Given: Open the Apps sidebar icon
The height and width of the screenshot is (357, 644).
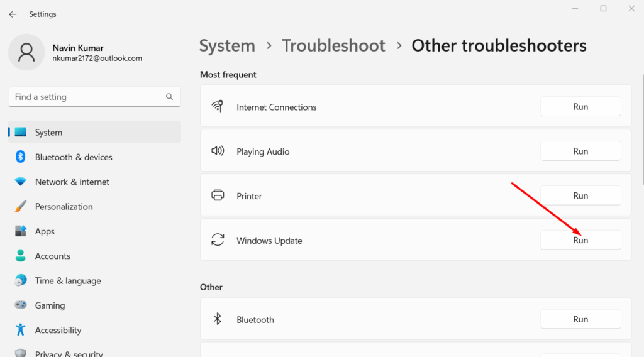Looking at the screenshot, I should pos(21,231).
